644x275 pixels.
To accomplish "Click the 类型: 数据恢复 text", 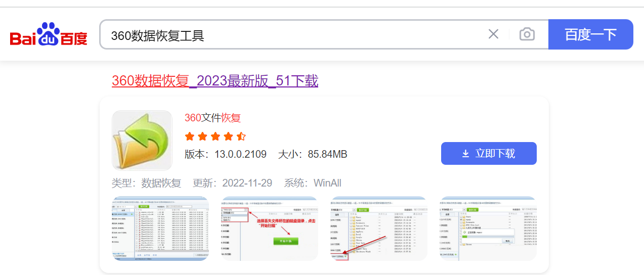I will click(146, 183).
